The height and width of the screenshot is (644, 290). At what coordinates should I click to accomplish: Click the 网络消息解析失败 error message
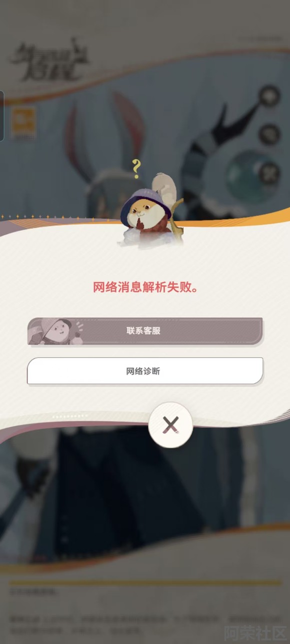[145, 288]
